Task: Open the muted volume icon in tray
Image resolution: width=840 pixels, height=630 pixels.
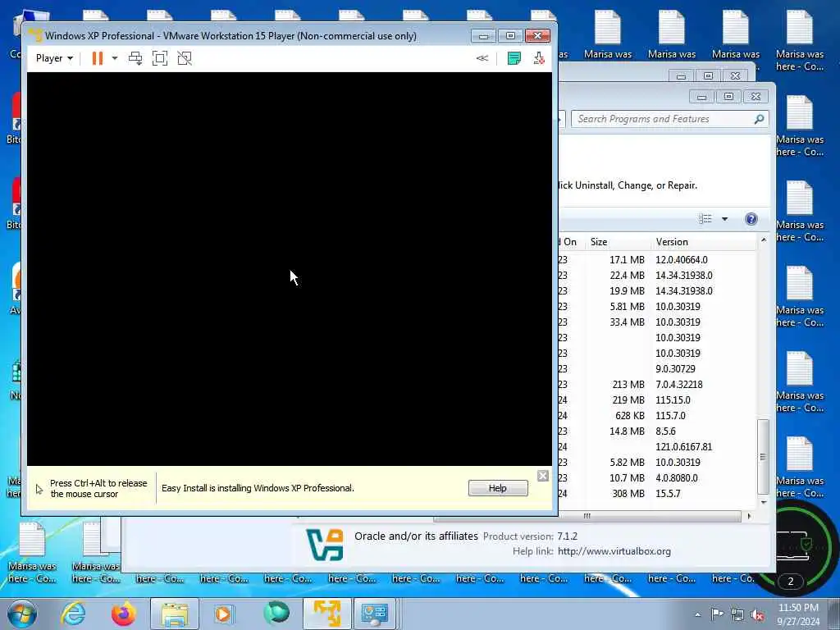Action: click(757, 615)
